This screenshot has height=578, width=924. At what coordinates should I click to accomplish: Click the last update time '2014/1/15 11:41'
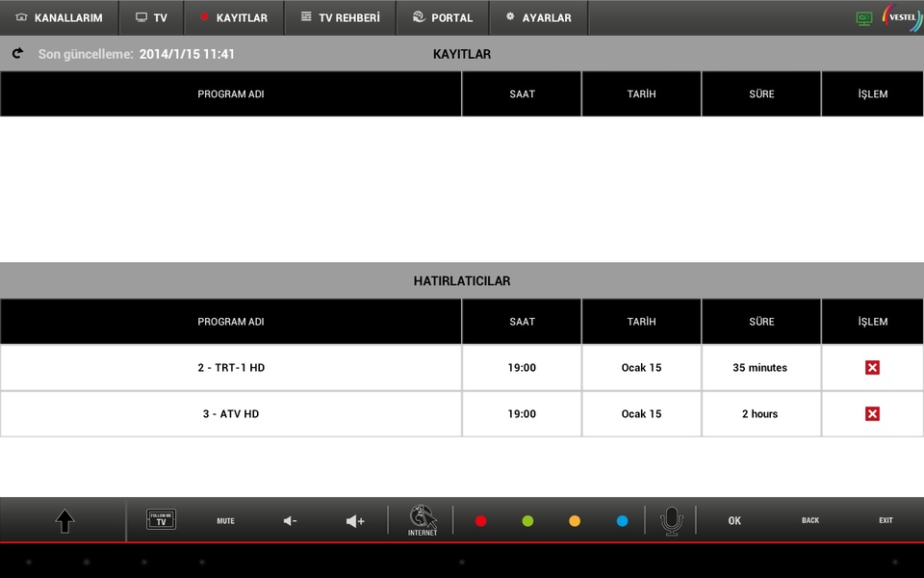click(x=187, y=54)
